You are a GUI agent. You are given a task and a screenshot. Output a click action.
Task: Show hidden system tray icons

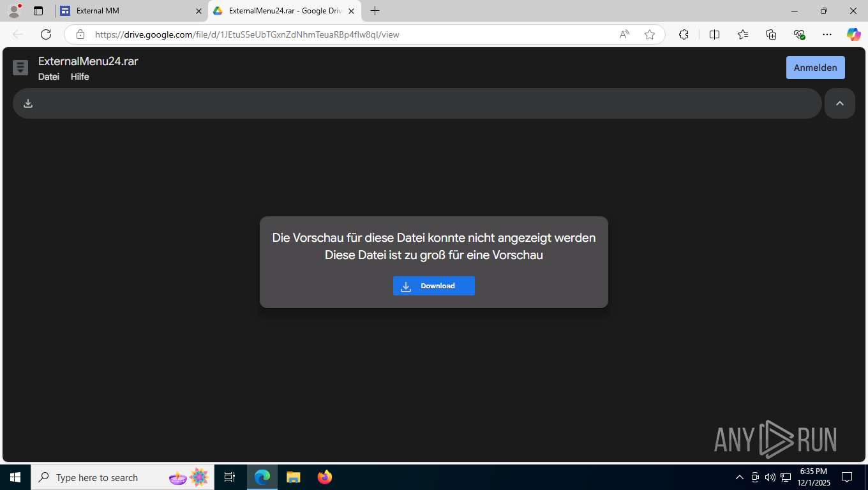pos(740,477)
